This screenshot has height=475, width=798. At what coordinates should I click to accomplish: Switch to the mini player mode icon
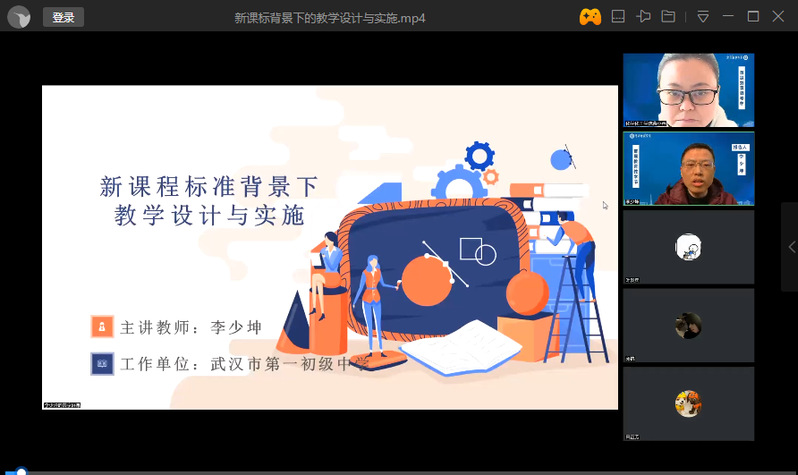pyautogui.click(x=618, y=16)
